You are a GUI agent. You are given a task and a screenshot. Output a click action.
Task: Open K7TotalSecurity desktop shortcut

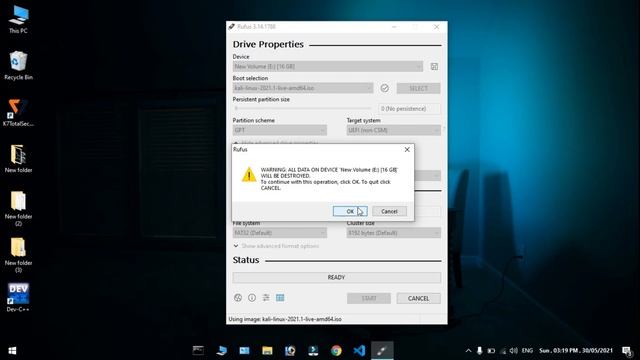(18, 112)
